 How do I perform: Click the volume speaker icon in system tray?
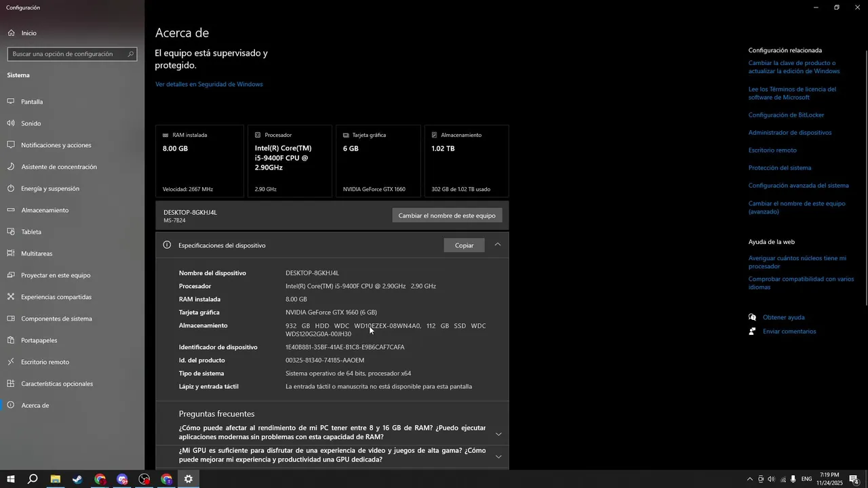(x=771, y=479)
